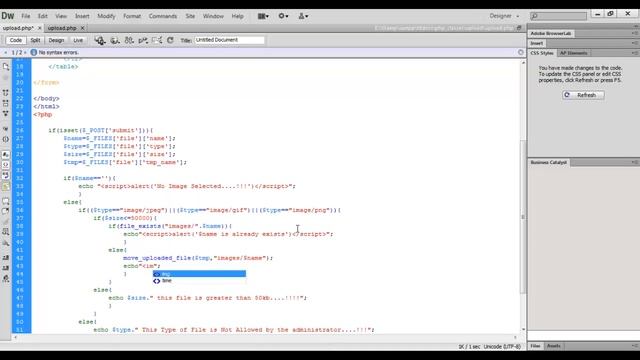Open the File Management icon
Viewport: 640px width, 360px height.
click(129, 40)
